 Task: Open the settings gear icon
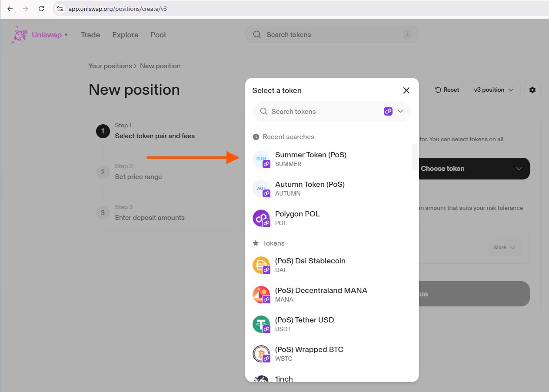tap(532, 90)
